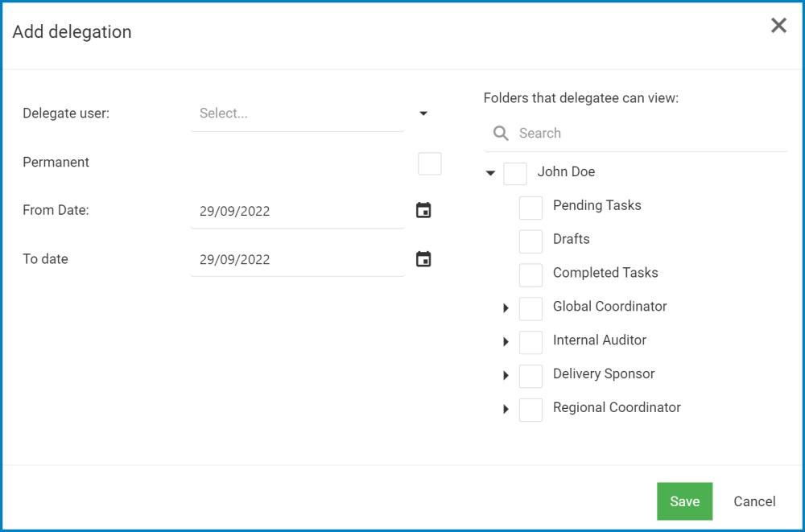Check the Pending Tasks folder
Viewport: 805px width, 532px height.
pos(530,208)
